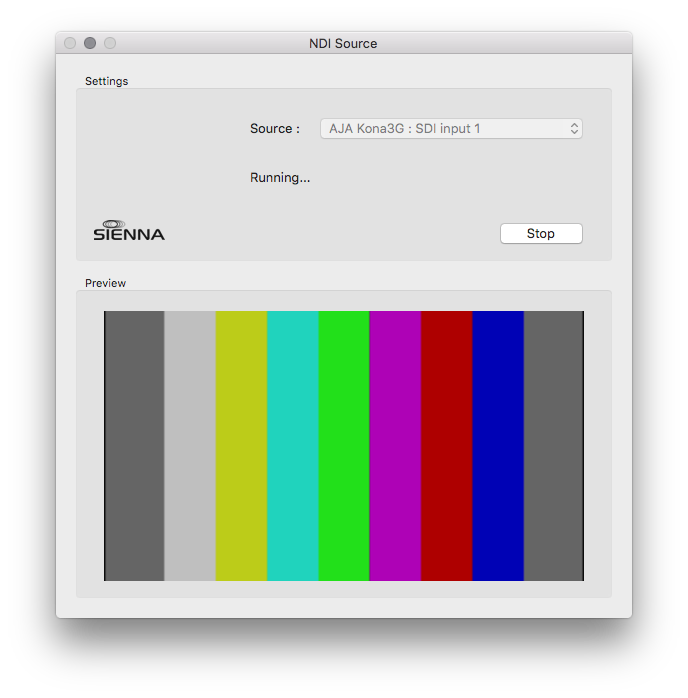Click the 'Running...' status text
The height and width of the screenshot is (698, 688).
pyautogui.click(x=280, y=178)
